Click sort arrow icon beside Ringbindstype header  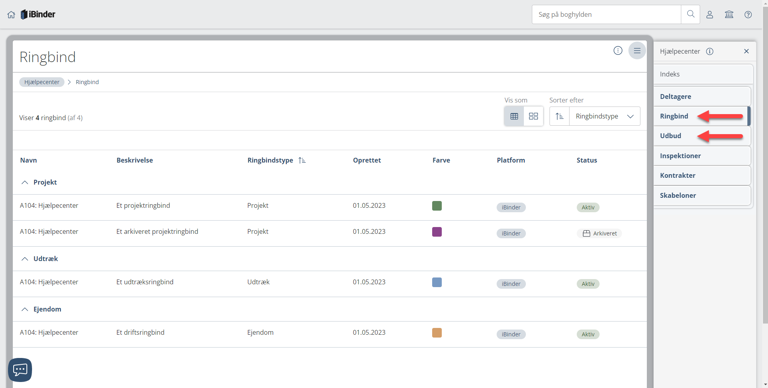pos(302,160)
